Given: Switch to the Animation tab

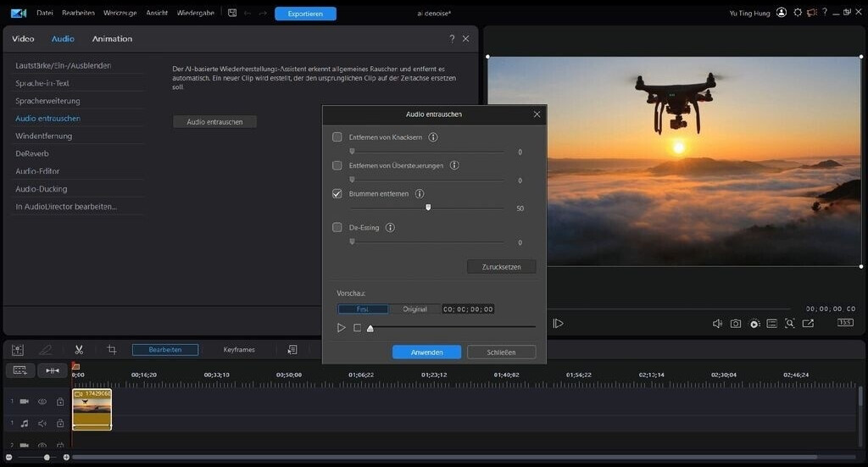Looking at the screenshot, I should 112,38.
